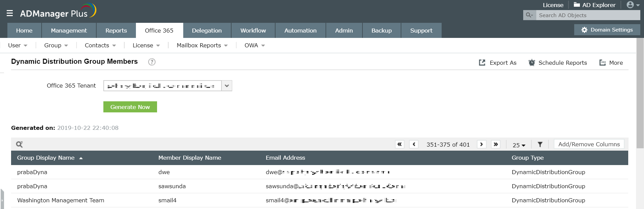
Task: Open help for Dynamic Distribution Group Members
Action: [x=152, y=62]
